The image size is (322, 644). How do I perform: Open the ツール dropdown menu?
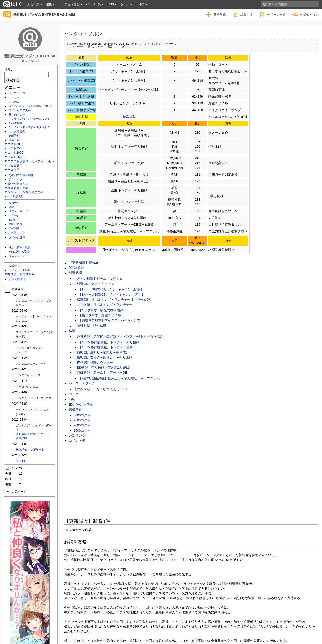(126, 4)
